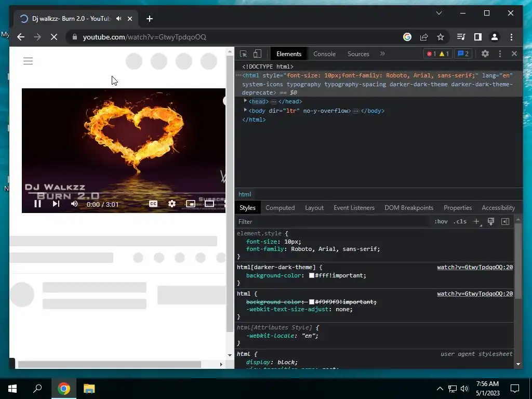Open the DOM Breakpoints pane tab
This screenshot has height=399, width=532.
(409, 208)
